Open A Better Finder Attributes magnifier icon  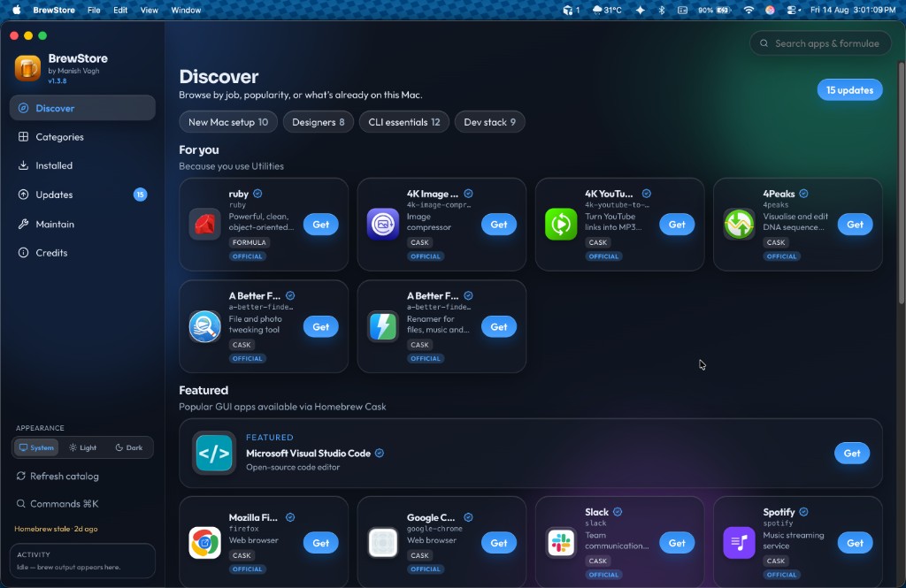(x=204, y=326)
